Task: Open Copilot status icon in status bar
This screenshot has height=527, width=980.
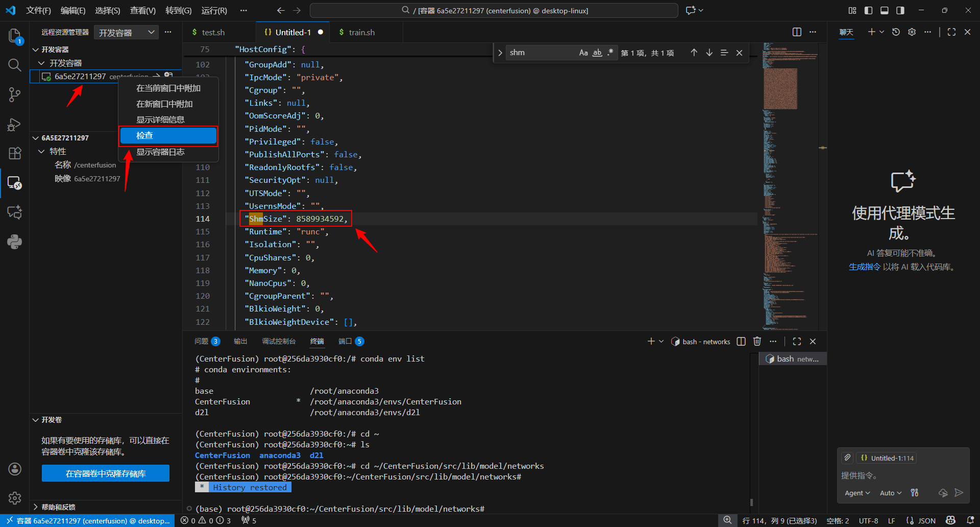Action: tap(950, 520)
